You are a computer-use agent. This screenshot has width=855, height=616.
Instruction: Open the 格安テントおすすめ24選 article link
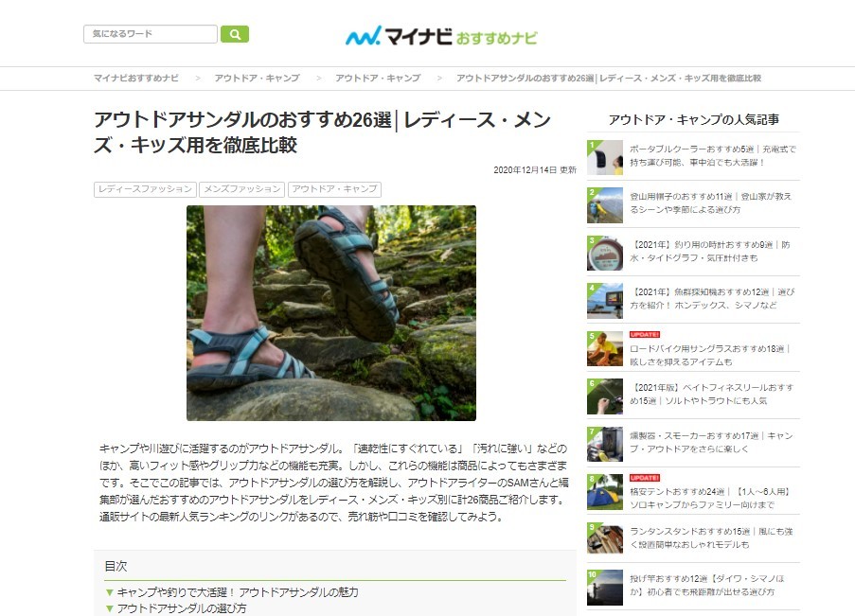coord(710,499)
